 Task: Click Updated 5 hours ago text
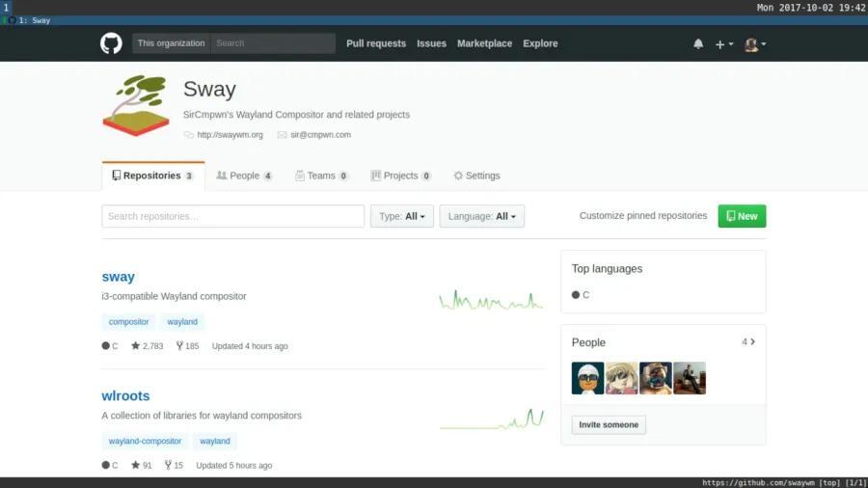tap(234, 465)
